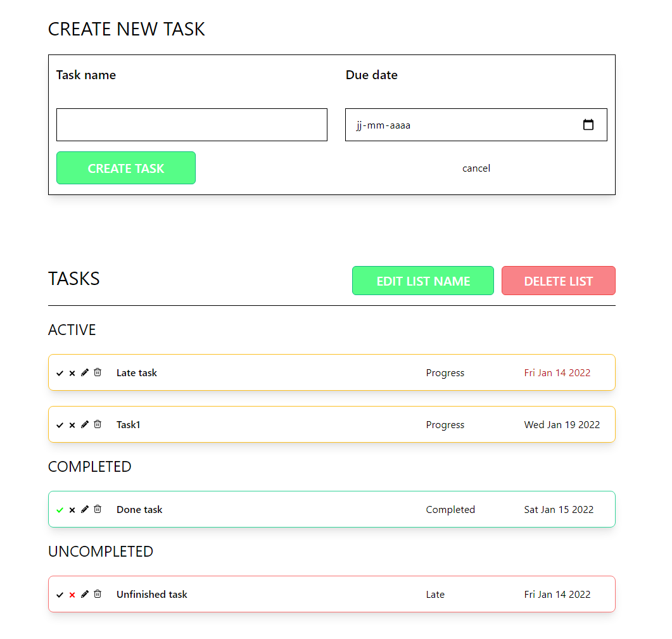Edit Done task using the pencil icon

[85, 509]
